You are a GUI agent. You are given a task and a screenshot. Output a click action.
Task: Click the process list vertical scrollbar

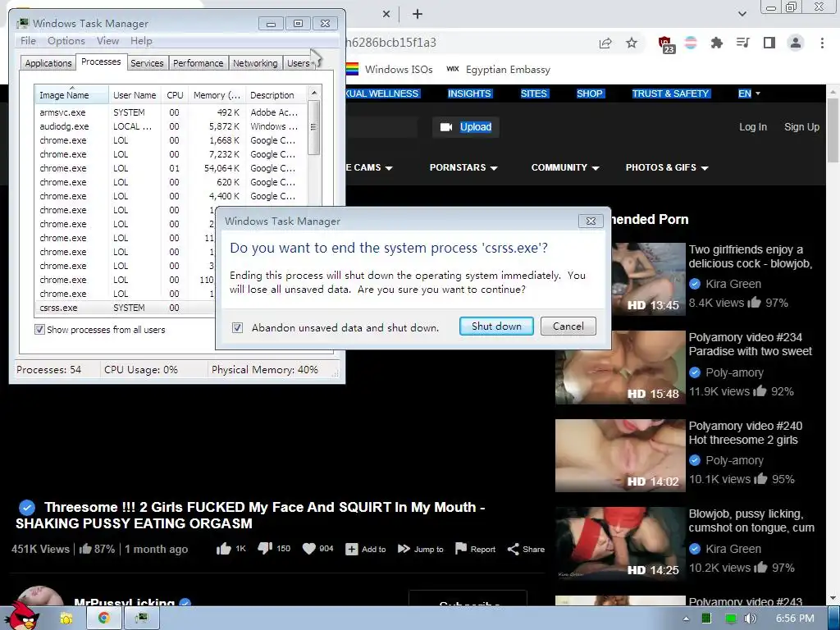click(x=314, y=127)
